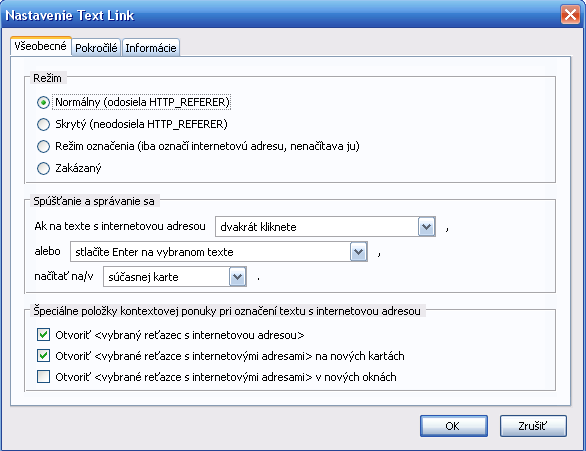Close the Nastavenie Text Link dialog
The image size is (586, 451).
point(571,15)
